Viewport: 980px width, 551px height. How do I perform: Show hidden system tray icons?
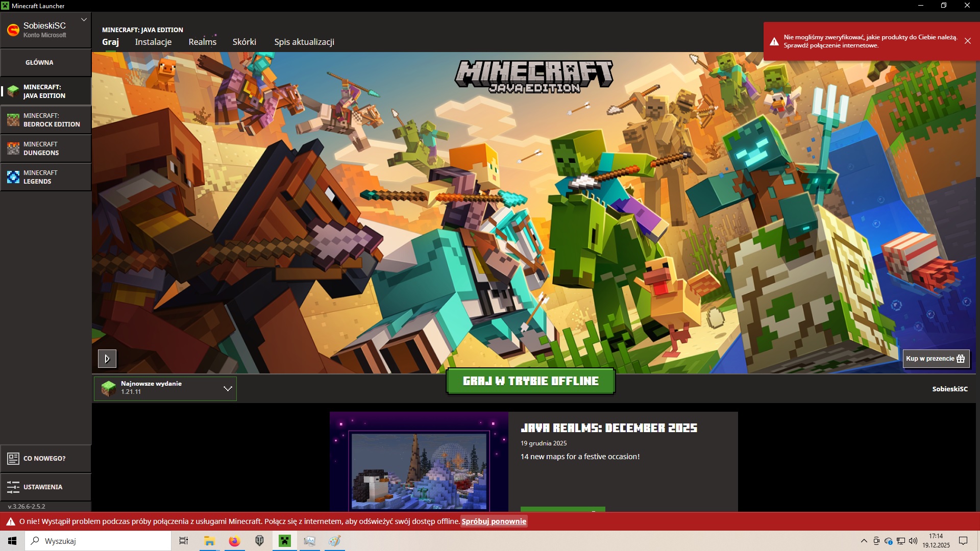(864, 541)
